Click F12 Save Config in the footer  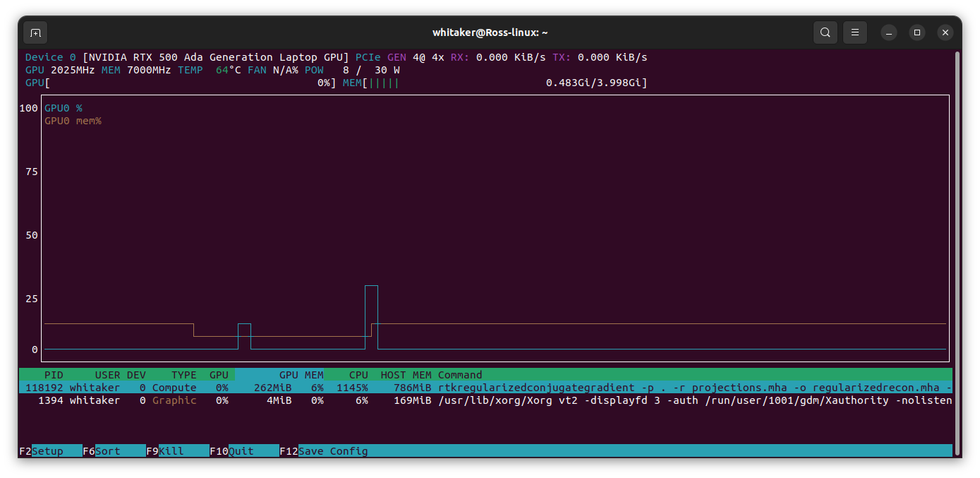point(324,451)
